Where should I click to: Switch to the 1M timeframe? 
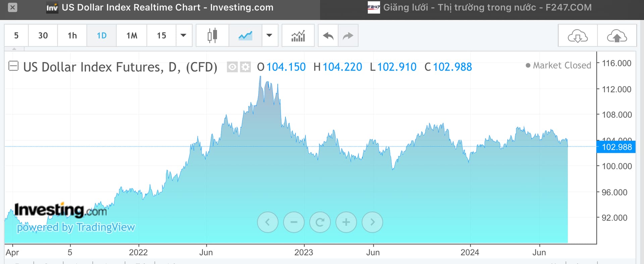132,36
